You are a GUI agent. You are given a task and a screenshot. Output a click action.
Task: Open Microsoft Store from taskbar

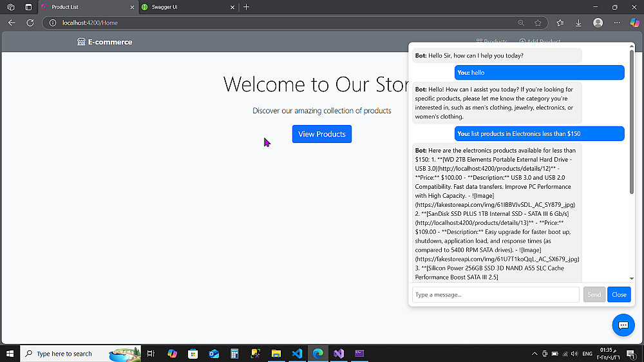193,354
